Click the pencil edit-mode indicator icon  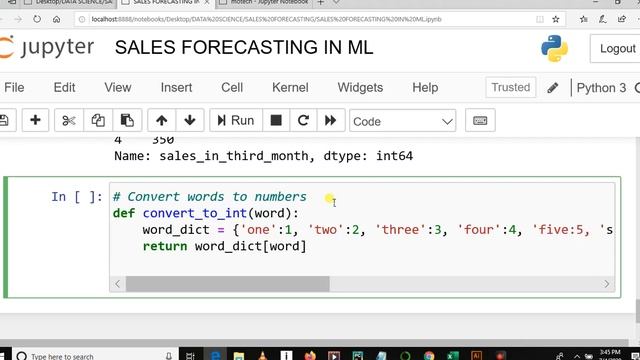pos(553,88)
